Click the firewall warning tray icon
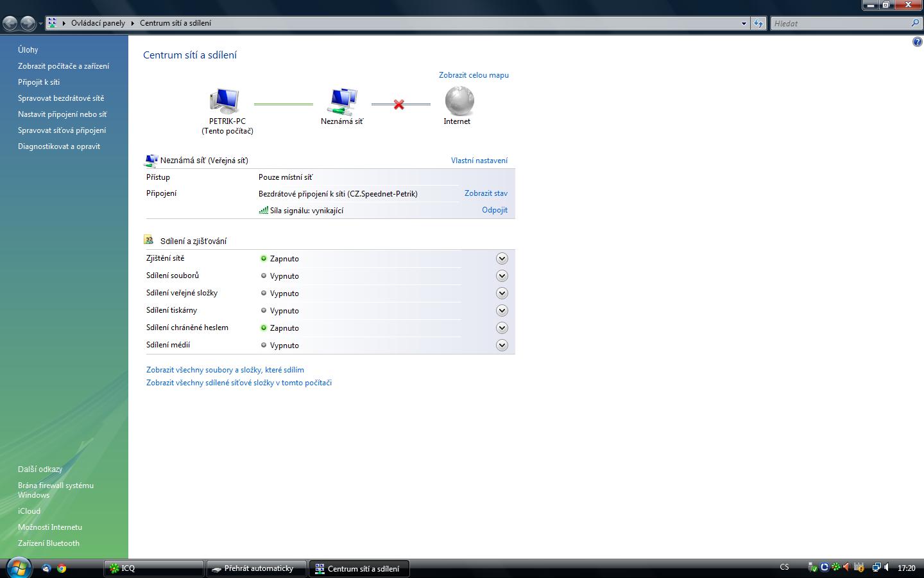The height and width of the screenshot is (578, 924). coord(859,568)
